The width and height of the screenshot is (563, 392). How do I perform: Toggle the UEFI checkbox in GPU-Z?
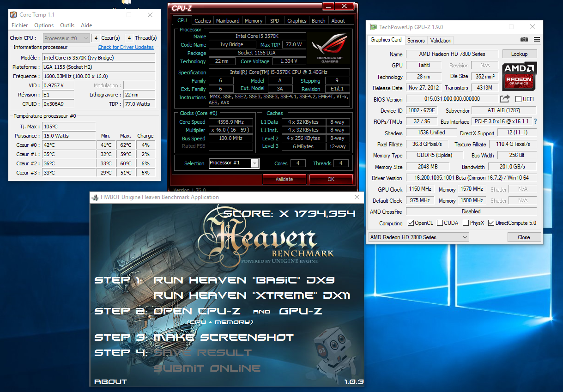click(x=518, y=99)
